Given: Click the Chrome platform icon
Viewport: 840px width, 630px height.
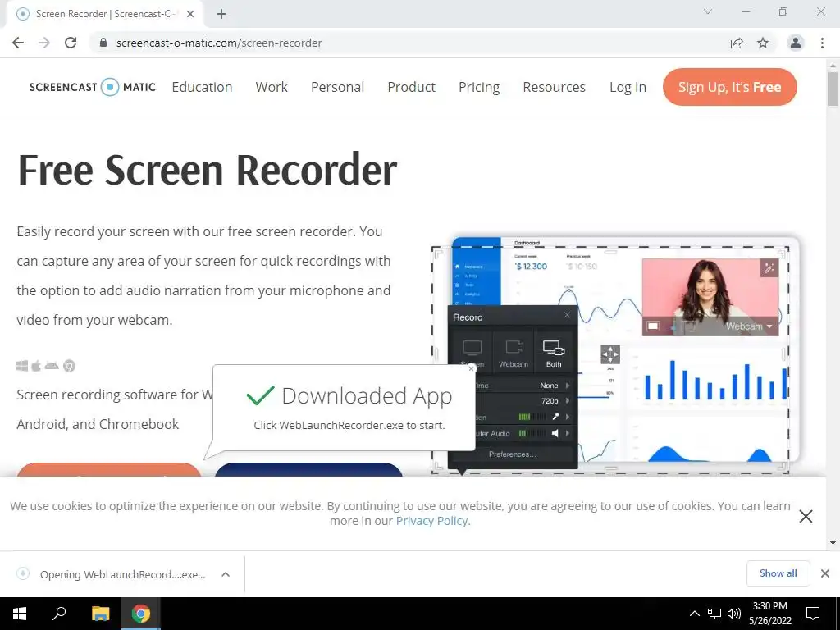Looking at the screenshot, I should (69, 366).
